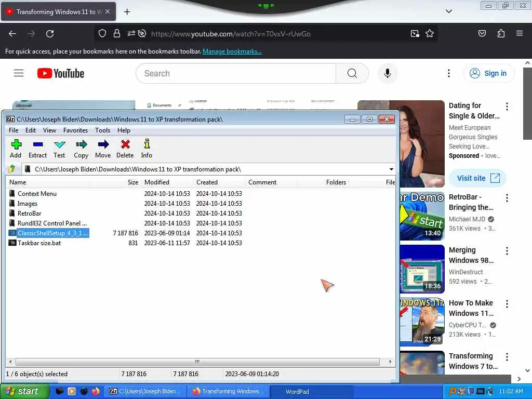
Task: Sort by Created column header
Action: click(x=207, y=182)
